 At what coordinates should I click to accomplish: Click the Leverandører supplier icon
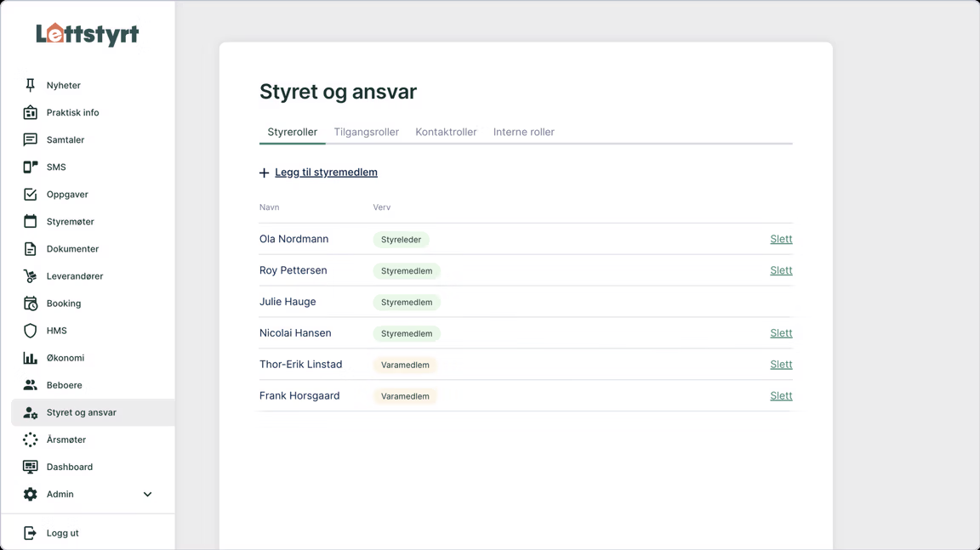[x=30, y=276]
